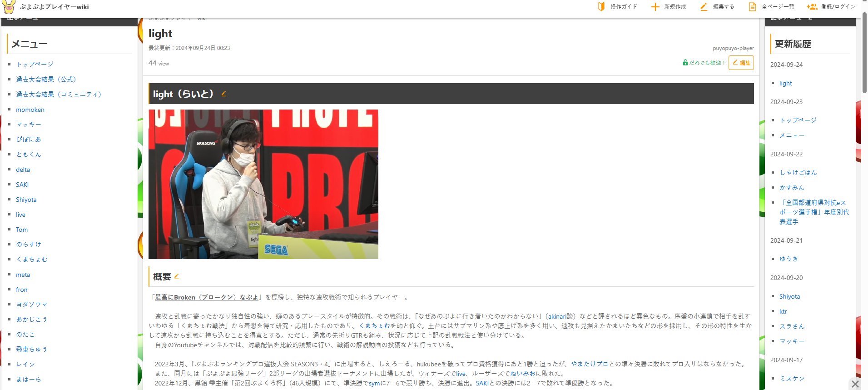Open マッキー in update history
The width and height of the screenshot is (868, 390).
click(x=792, y=341)
